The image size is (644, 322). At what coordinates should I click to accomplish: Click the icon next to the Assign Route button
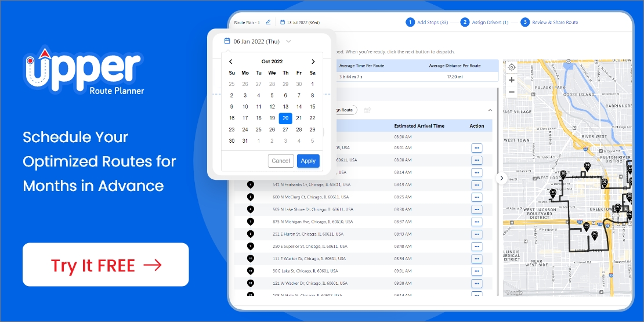click(x=368, y=110)
